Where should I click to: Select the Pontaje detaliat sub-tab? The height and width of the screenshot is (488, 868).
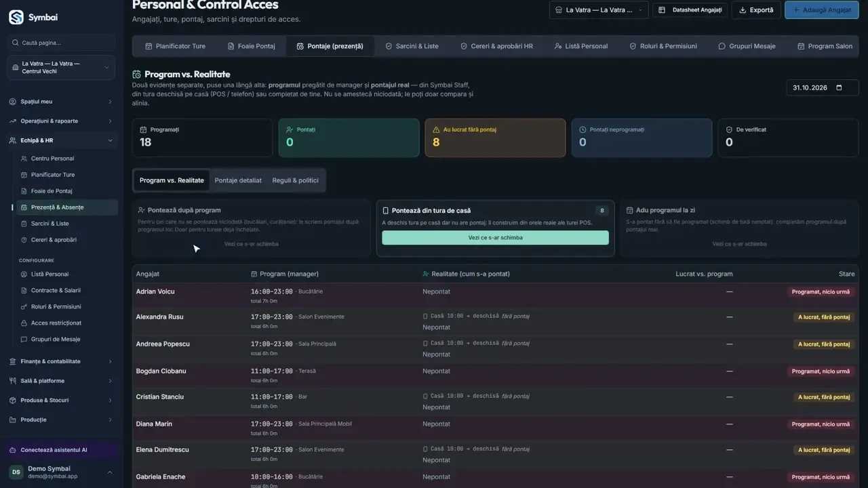238,180
